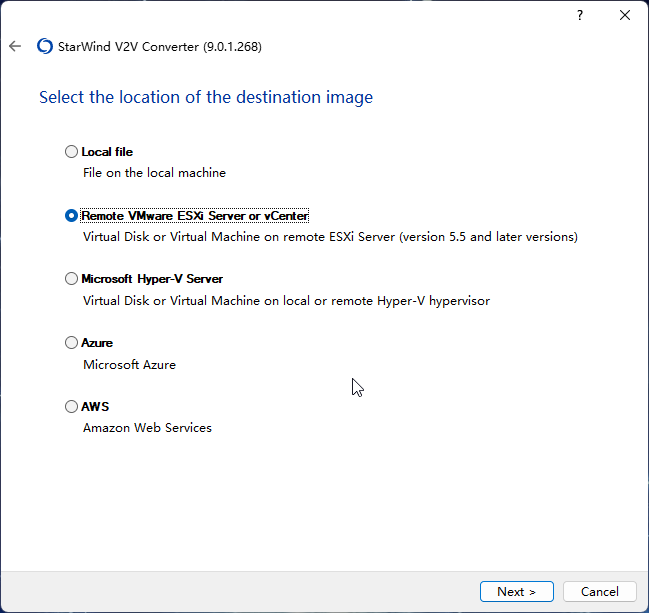Click the 'Amazon Web Services' description text
Screen dimensions: 649x613
pyautogui.click(x=147, y=428)
